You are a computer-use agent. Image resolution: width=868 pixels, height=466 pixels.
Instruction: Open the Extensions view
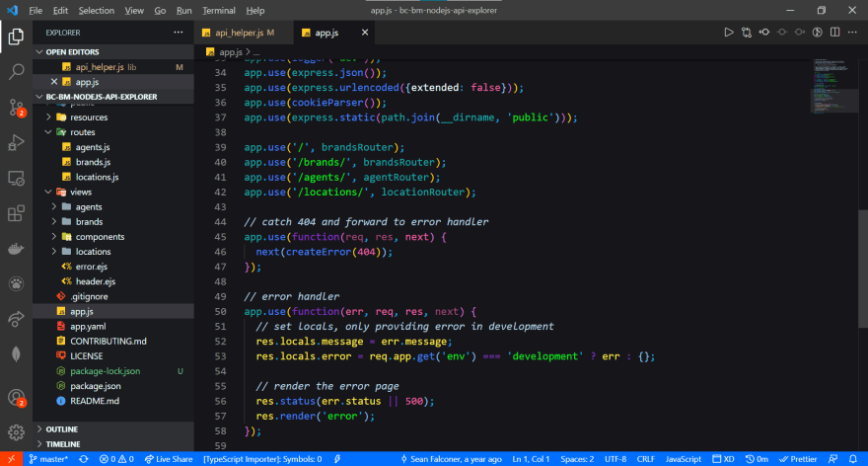pos(16,213)
